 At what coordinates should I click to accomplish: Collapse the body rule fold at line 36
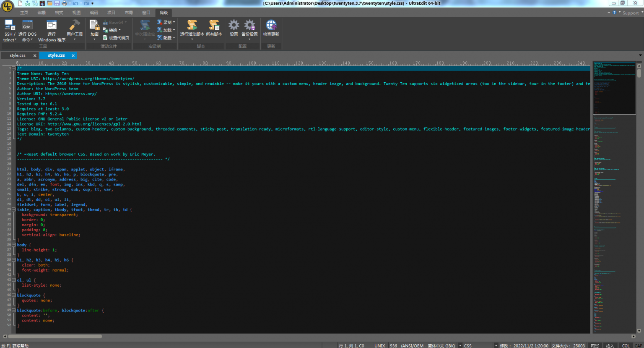[13, 245]
